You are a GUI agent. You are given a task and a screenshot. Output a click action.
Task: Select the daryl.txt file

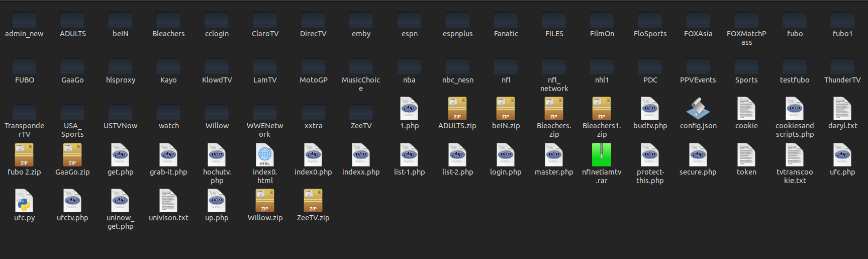(842, 109)
